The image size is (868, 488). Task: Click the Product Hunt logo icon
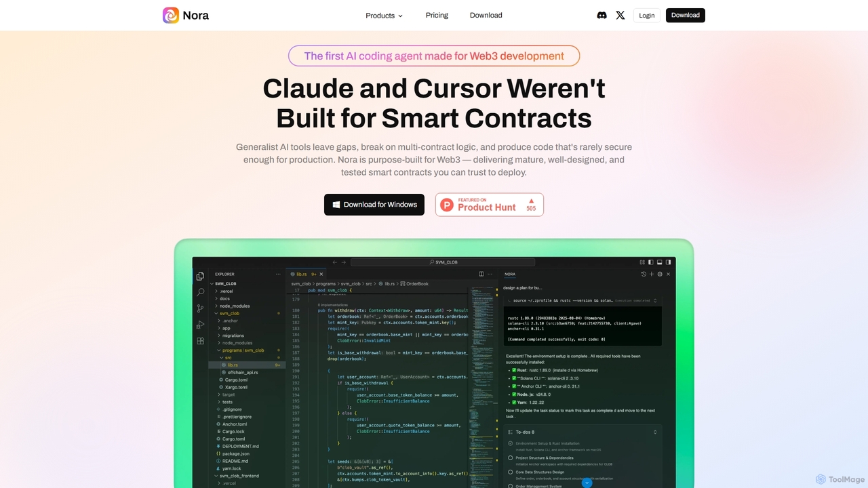pyautogui.click(x=446, y=205)
